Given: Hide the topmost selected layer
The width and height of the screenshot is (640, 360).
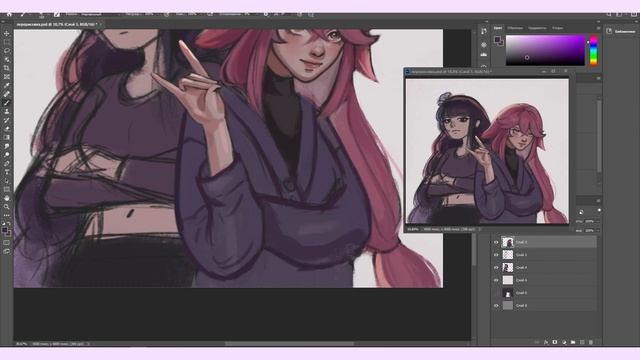Looking at the screenshot, I should pos(496,242).
